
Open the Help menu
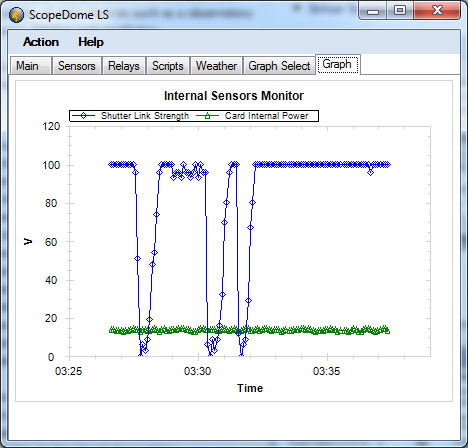point(91,42)
